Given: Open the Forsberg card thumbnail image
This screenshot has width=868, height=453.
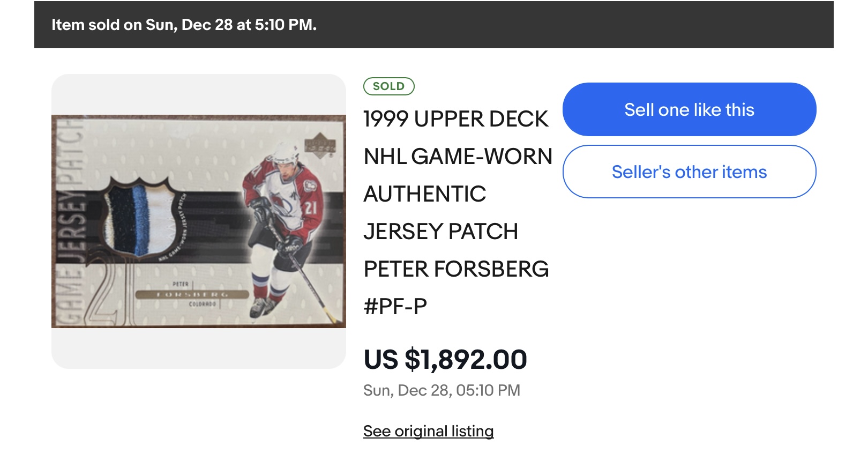Looking at the screenshot, I should [199, 221].
